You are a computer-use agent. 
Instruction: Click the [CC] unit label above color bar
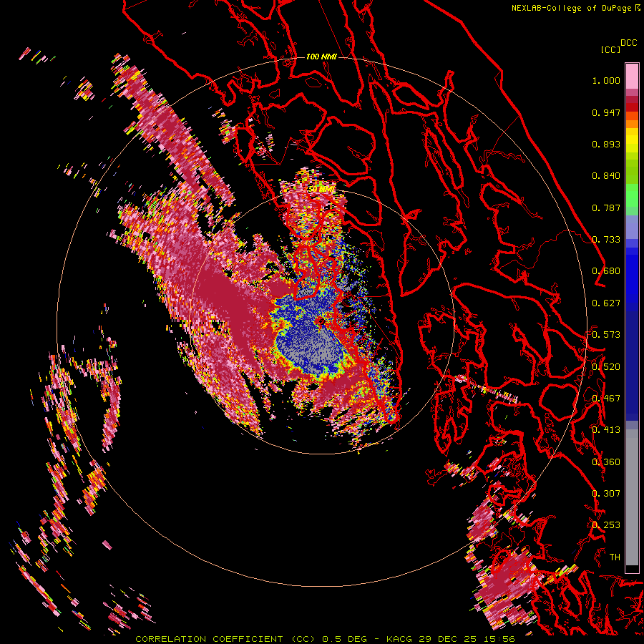coord(610,49)
